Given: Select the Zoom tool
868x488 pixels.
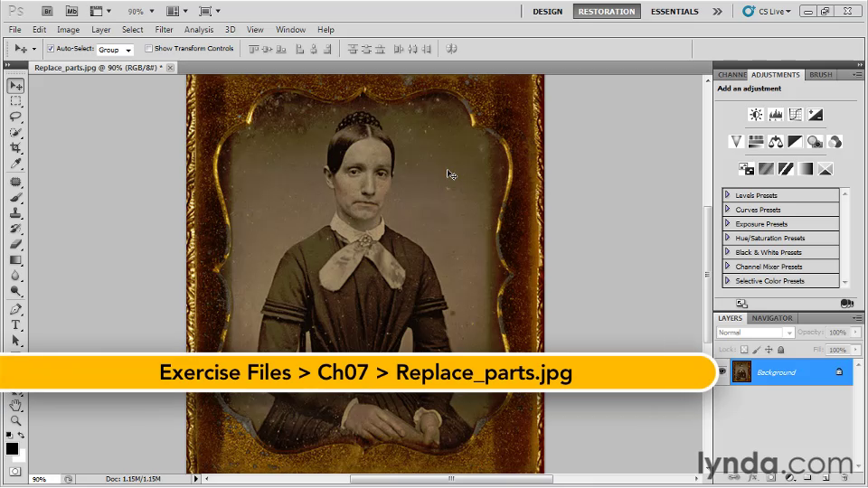Looking at the screenshot, I should pos(15,420).
